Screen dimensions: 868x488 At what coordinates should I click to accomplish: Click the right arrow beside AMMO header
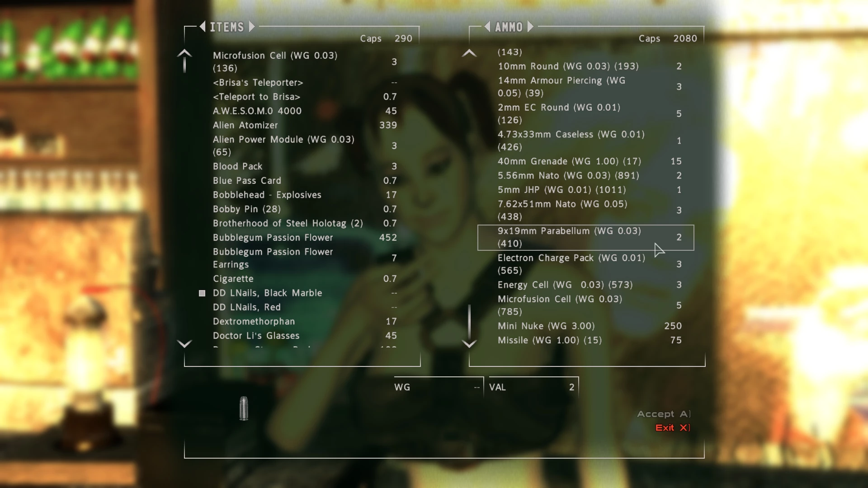pos(530,27)
